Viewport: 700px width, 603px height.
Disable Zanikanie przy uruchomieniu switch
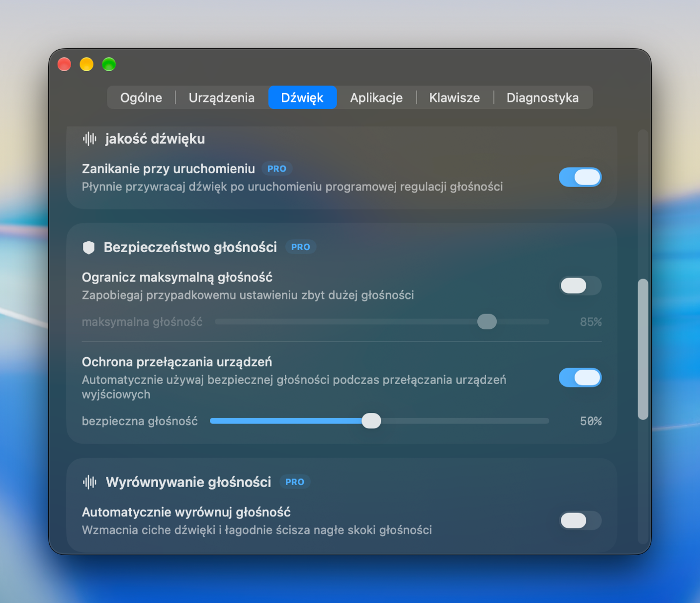pyautogui.click(x=580, y=177)
